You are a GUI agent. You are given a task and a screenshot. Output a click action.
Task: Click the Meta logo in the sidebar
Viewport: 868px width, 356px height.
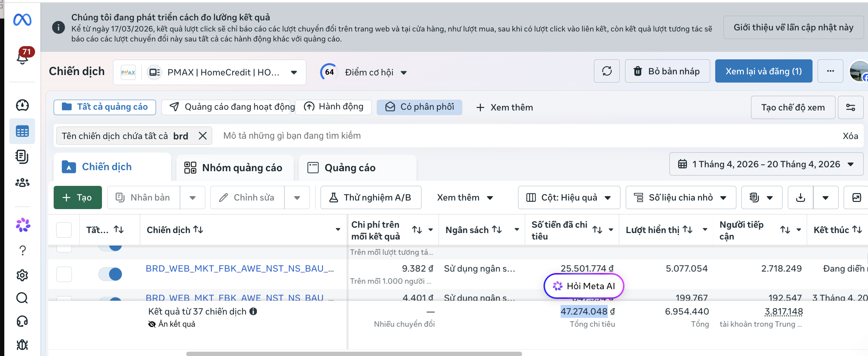(22, 20)
